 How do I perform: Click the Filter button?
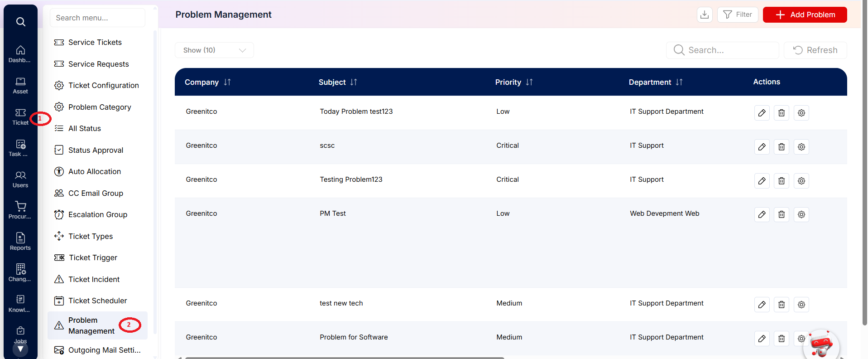(738, 15)
